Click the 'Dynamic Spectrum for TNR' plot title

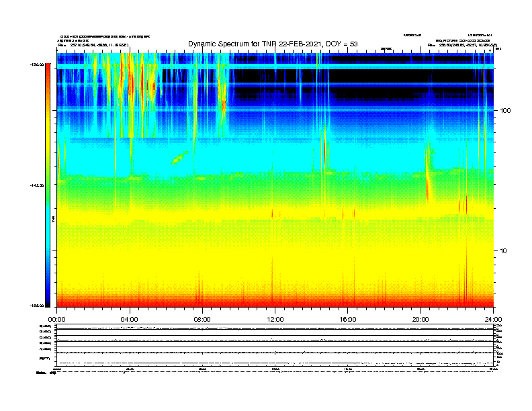[273, 44]
